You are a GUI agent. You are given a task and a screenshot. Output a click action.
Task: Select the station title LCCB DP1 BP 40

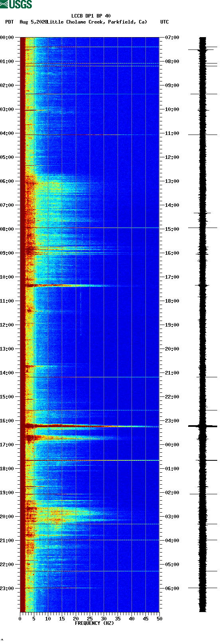[x=91, y=16]
